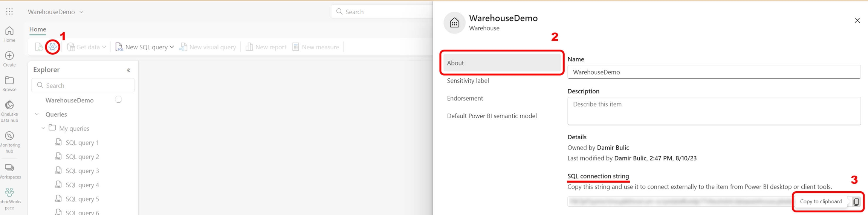This screenshot has width=868, height=215.
Task: Select the Endorsement settings tab
Action: 465,98
